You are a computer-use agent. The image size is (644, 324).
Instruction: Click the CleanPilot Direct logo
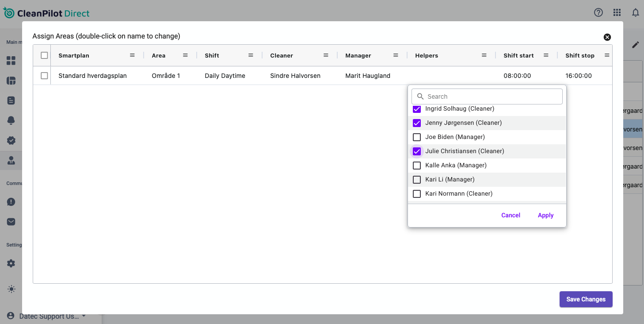46,13
